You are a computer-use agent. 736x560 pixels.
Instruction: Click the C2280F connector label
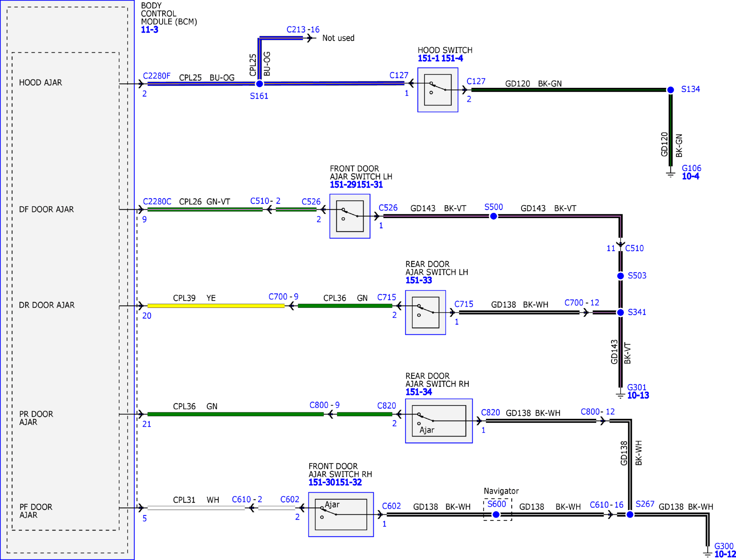click(x=157, y=76)
